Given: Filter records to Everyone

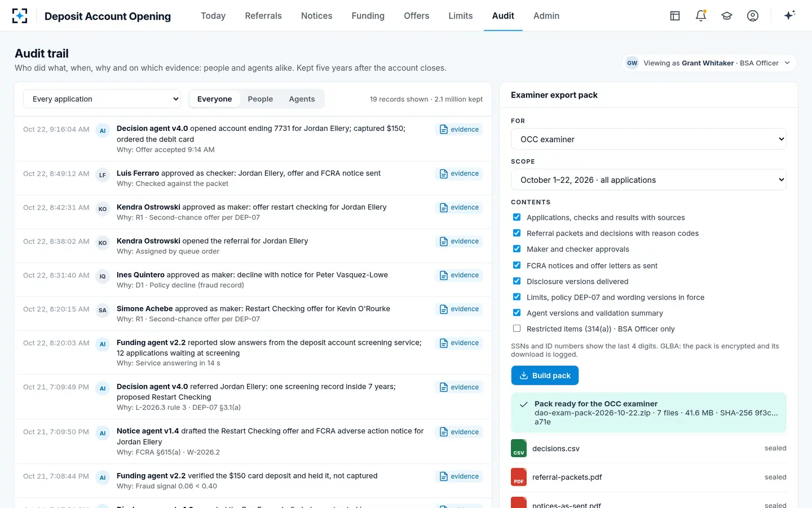Looking at the screenshot, I should tap(214, 99).
